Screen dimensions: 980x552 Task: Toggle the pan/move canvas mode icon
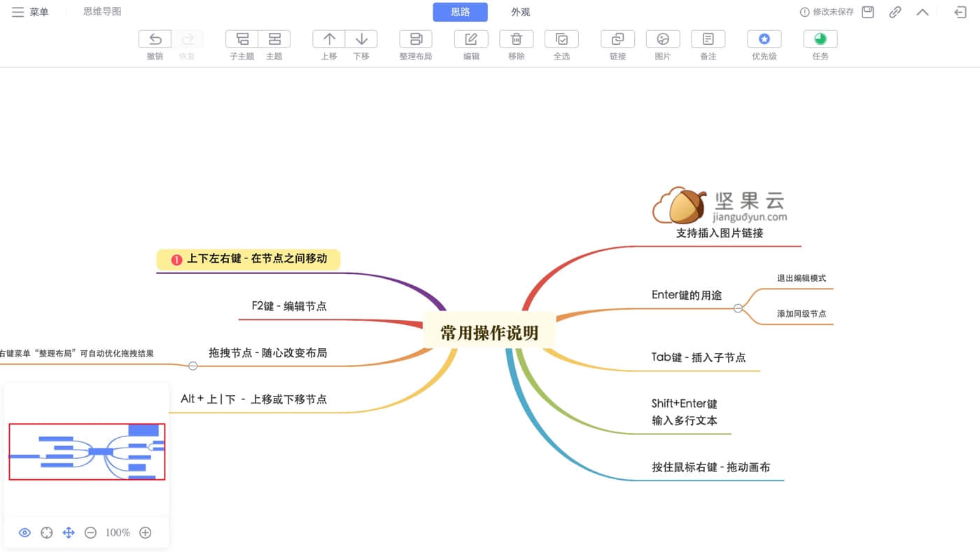coord(69,532)
